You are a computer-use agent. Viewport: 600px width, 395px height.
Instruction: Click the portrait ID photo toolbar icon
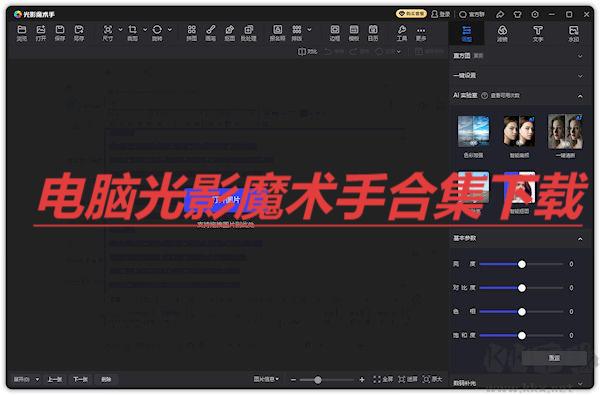click(277, 33)
